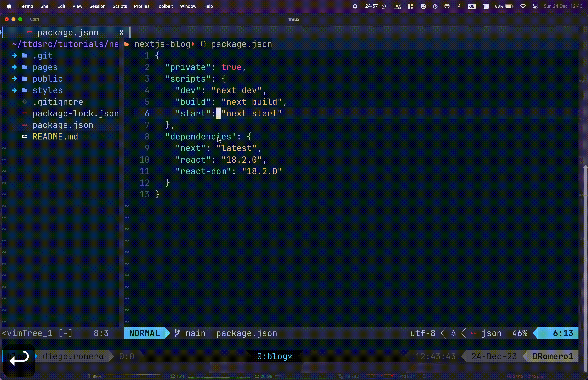Click the nextjs-blog breadcrumb segment
Image resolution: width=588 pixels, height=380 pixels.
162,44
